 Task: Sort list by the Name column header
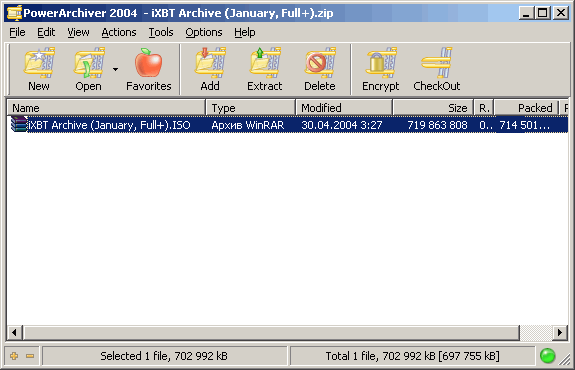tap(106, 108)
